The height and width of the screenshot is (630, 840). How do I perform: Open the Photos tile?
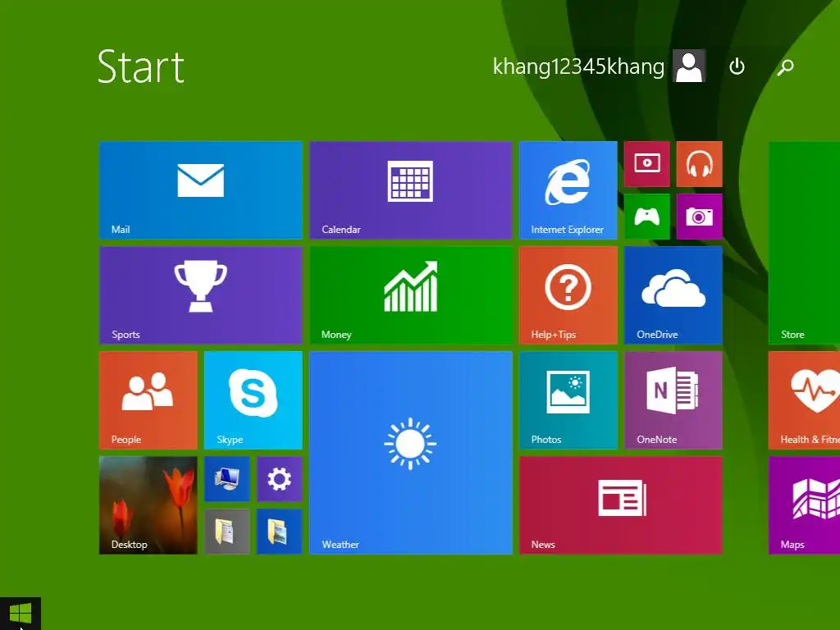pos(568,400)
